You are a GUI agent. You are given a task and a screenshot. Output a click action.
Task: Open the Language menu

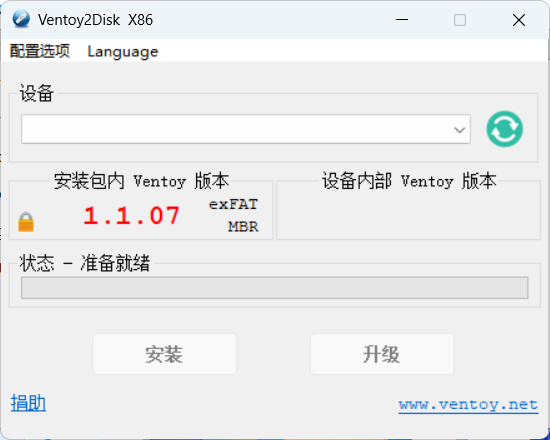(x=123, y=52)
